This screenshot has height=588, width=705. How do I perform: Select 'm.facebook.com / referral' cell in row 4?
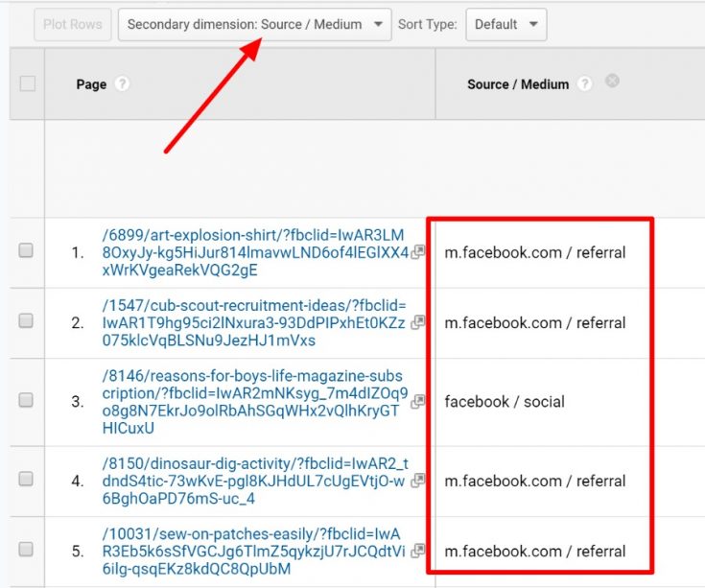tap(534, 481)
